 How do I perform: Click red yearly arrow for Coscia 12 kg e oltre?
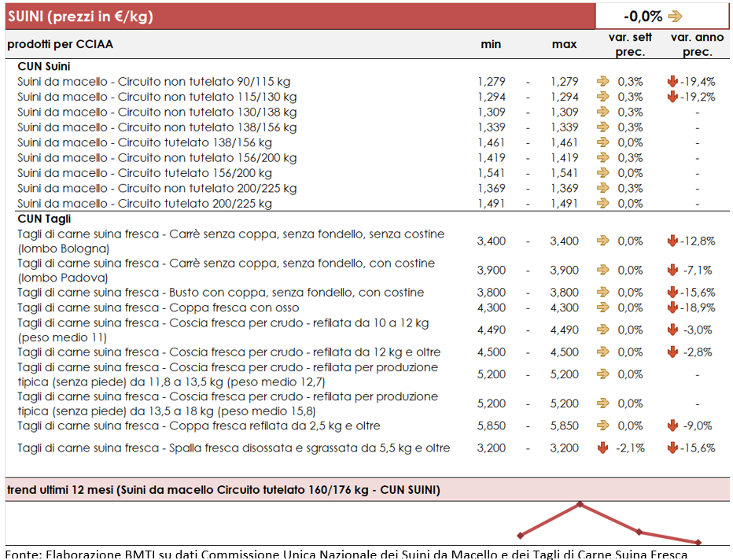672,352
